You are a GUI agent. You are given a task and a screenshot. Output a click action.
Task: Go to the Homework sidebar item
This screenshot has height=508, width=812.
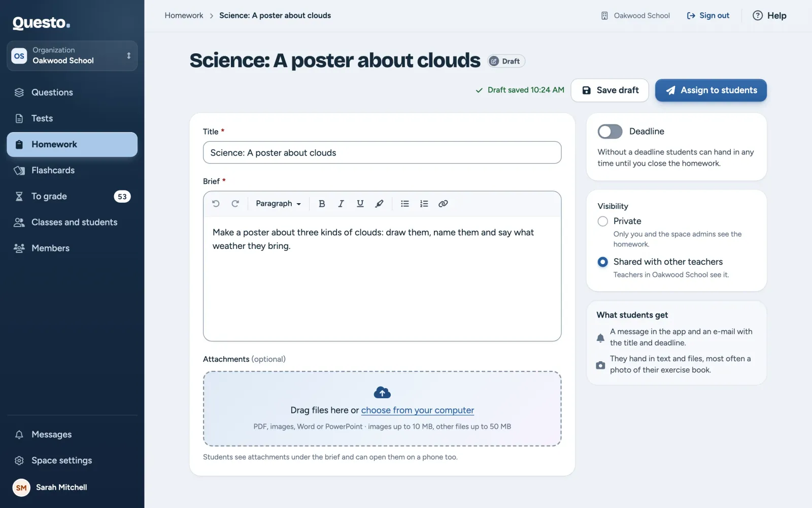pyautogui.click(x=72, y=144)
